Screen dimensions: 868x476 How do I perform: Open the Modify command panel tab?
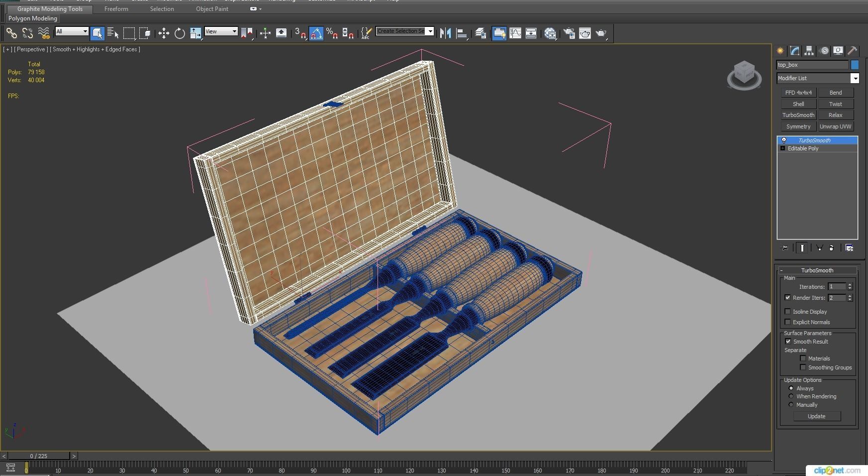pos(794,51)
